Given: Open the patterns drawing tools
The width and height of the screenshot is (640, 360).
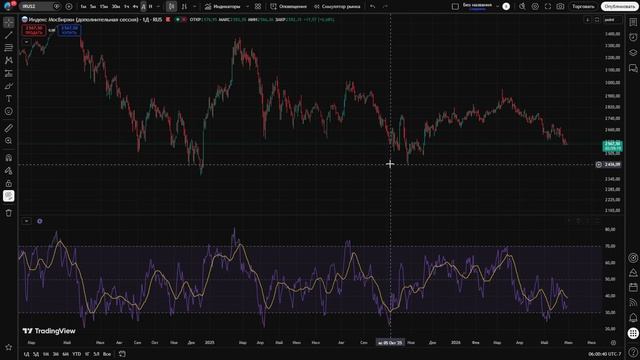Looking at the screenshot, I should (9, 60).
